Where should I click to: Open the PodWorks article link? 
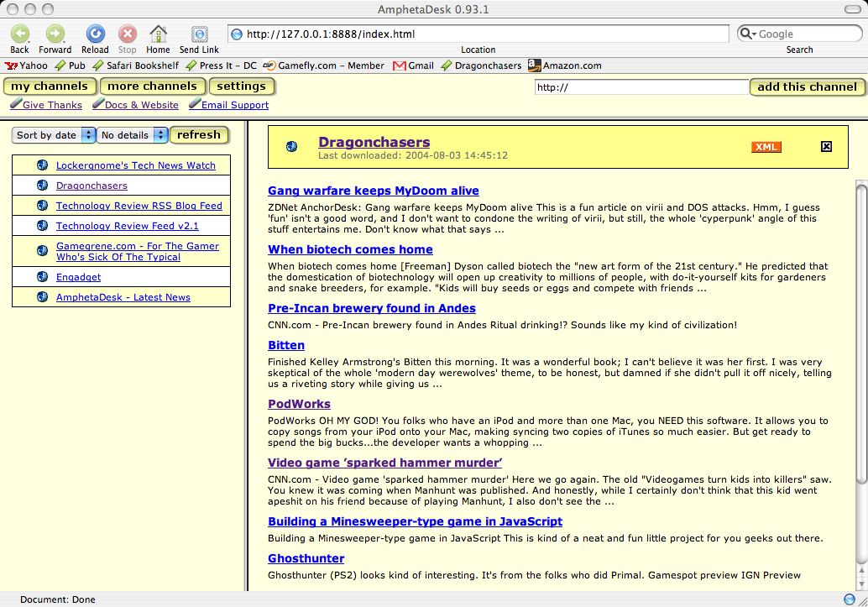299,404
